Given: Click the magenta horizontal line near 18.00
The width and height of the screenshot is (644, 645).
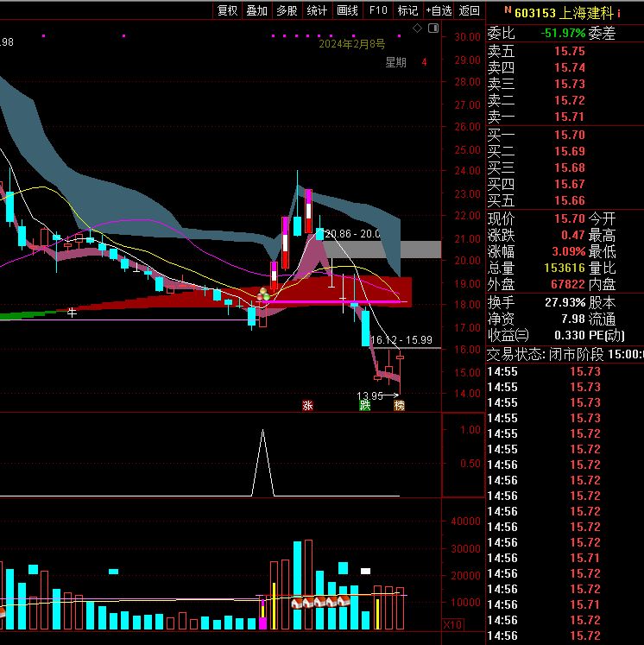Looking at the screenshot, I should click(x=331, y=302).
